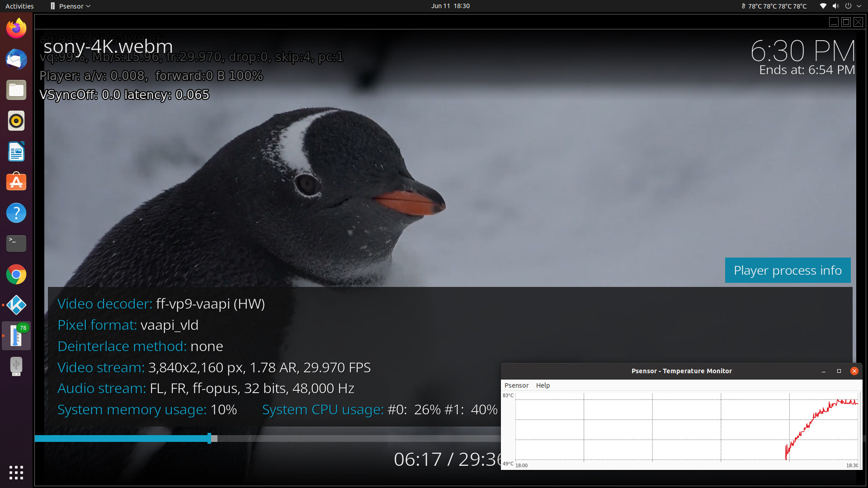Screen dimensions: 868x488
Task: Click the Deinterlace method none line
Action: pos(140,346)
